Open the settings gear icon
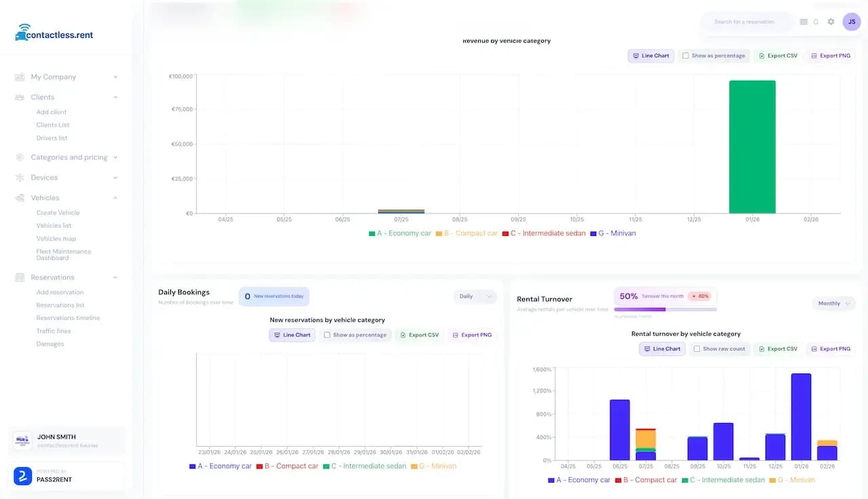Screen dimensions: 868x499 [x=831, y=21]
